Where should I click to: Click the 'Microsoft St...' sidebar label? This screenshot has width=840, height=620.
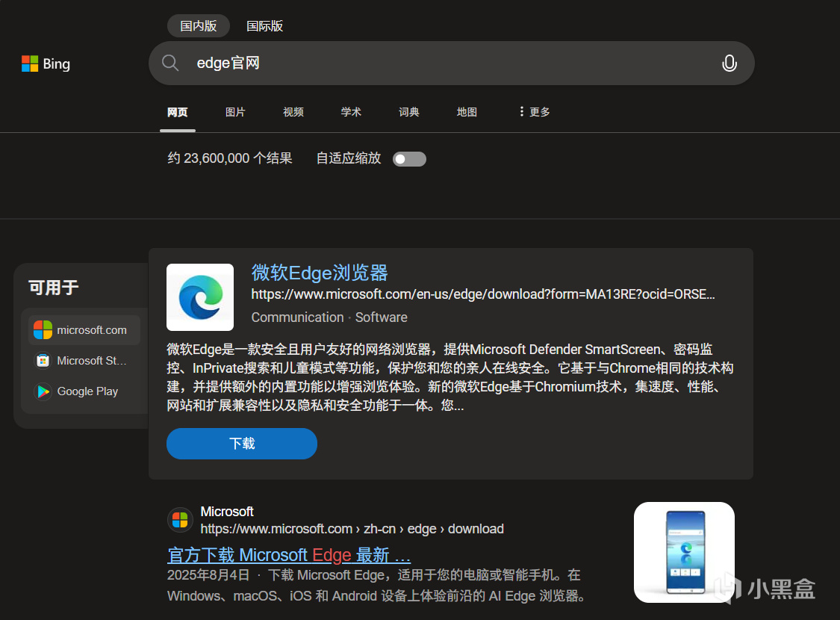[x=92, y=361]
